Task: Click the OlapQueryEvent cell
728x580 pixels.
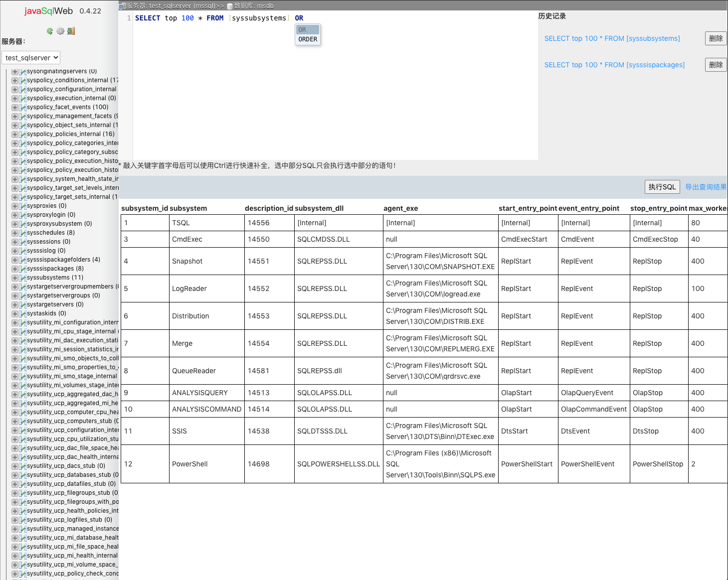Action: [594, 393]
